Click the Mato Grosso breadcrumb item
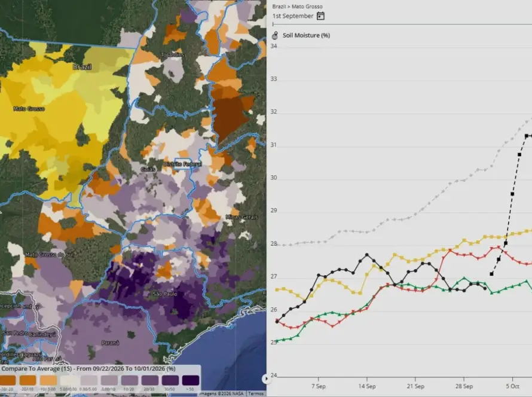The image size is (532, 397). (307, 7)
